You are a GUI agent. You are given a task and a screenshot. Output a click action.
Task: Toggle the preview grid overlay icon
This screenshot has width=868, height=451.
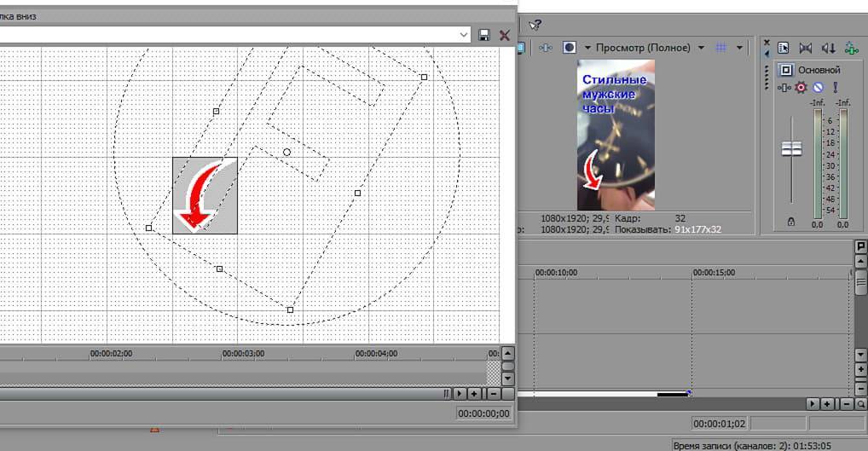pos(720,48)
